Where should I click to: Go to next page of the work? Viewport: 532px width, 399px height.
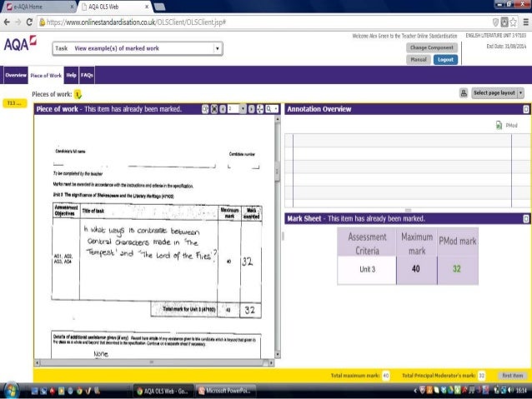pyautogui.click(x=252, y=109)
